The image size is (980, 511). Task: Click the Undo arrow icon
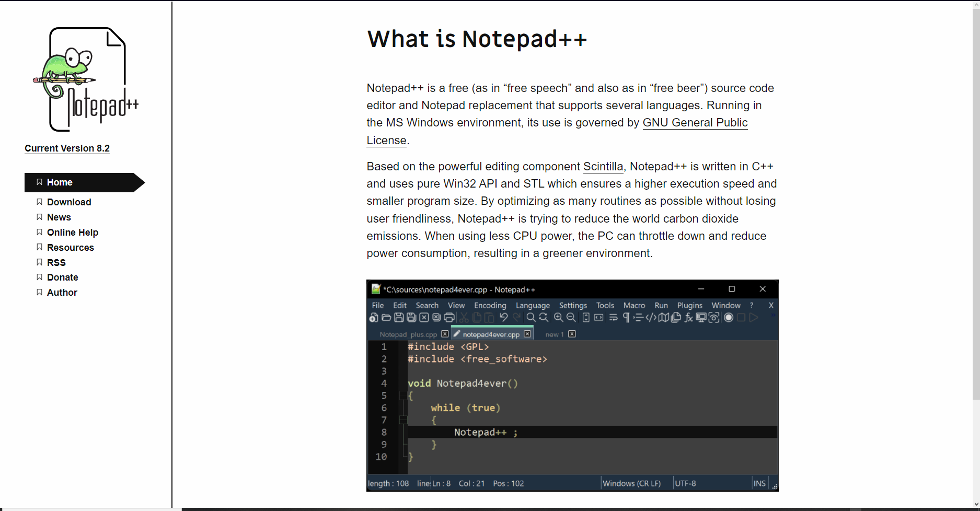point(504,317)
